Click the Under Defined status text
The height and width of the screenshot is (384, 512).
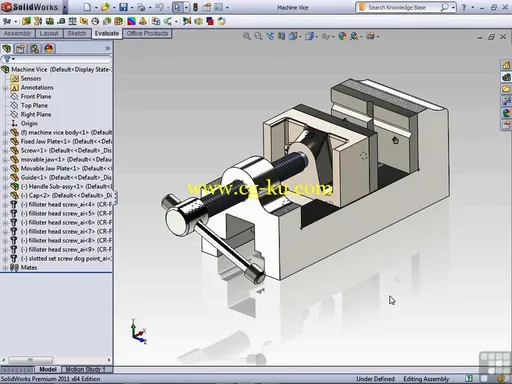(375, 379)
